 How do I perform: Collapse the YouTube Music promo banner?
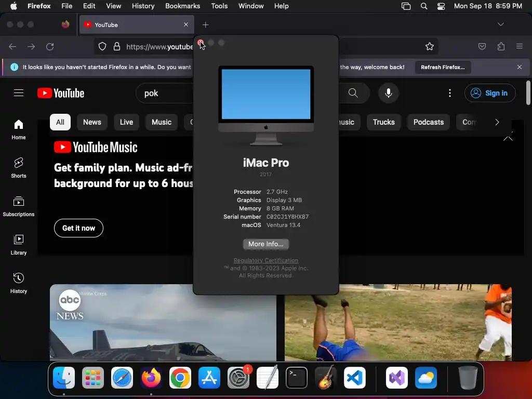(508, 138)
